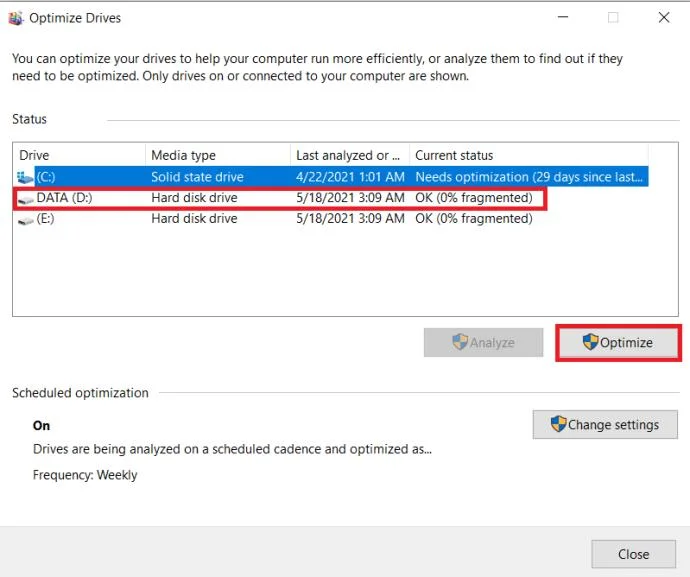Click the DATA (D:) drive icon

click(x=26, y=200)
